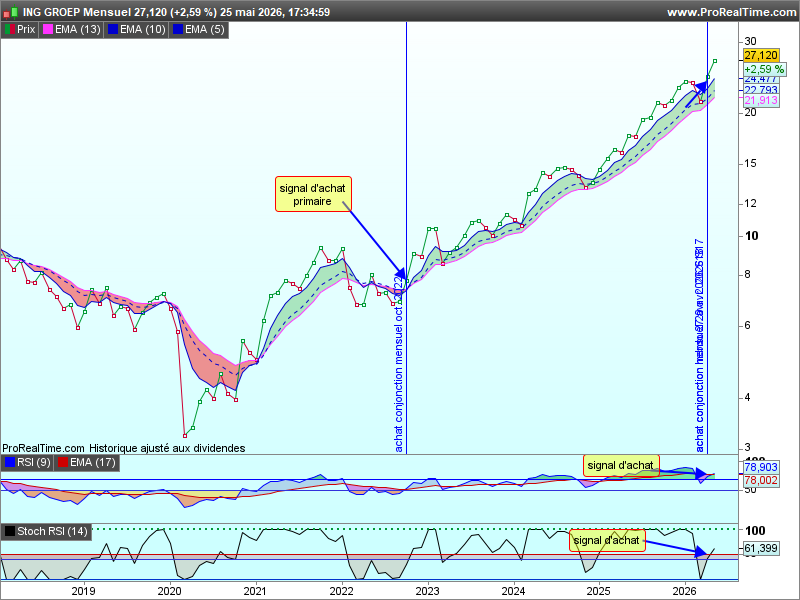The image size is (800, 600).
Task: Click the 2020 year label on time axis
Action: click(169, 591)
